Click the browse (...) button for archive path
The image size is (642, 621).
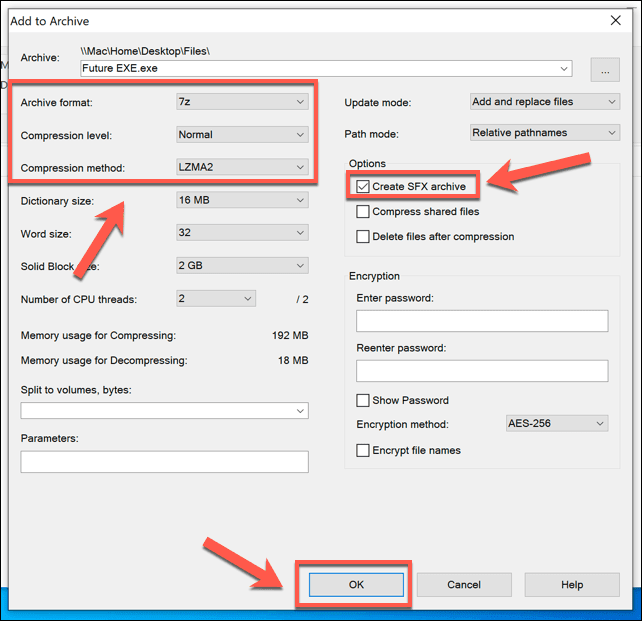pos(605,69)
